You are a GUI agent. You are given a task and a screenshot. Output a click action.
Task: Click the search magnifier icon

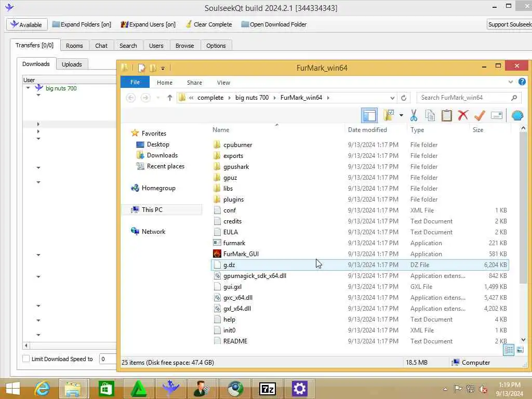(514, 98)
